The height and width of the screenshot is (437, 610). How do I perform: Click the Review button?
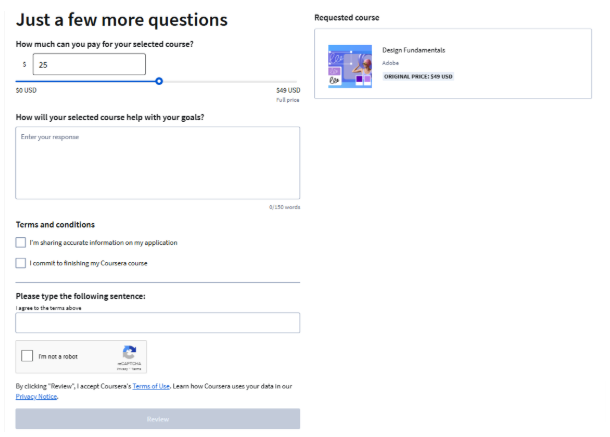point(158,419)
